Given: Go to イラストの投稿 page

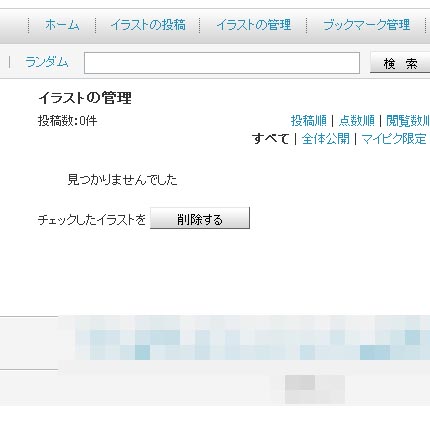Looking at the screenshot, I should (148, 25).
